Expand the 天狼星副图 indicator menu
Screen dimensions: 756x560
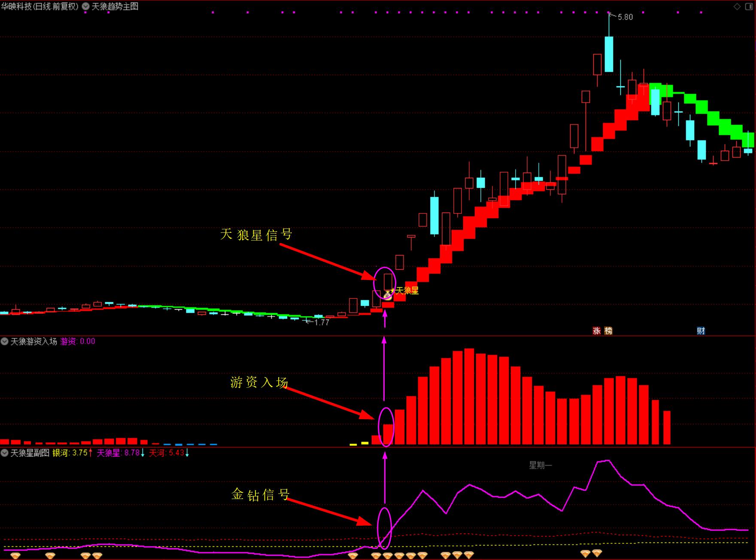click(5, 453)
